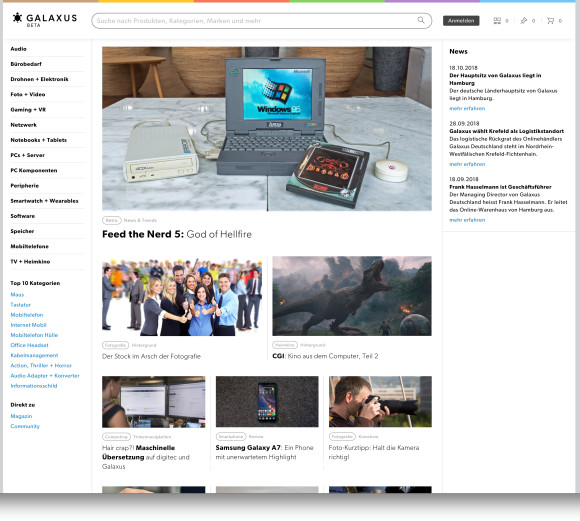Follow the Mobiltelefon Hülle link
This screenshot has height=521, width=580.
[x=34, y=335]
